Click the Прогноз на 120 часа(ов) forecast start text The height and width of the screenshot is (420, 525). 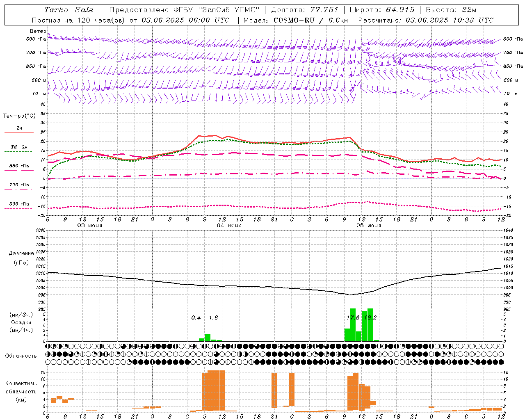[130, 20]
